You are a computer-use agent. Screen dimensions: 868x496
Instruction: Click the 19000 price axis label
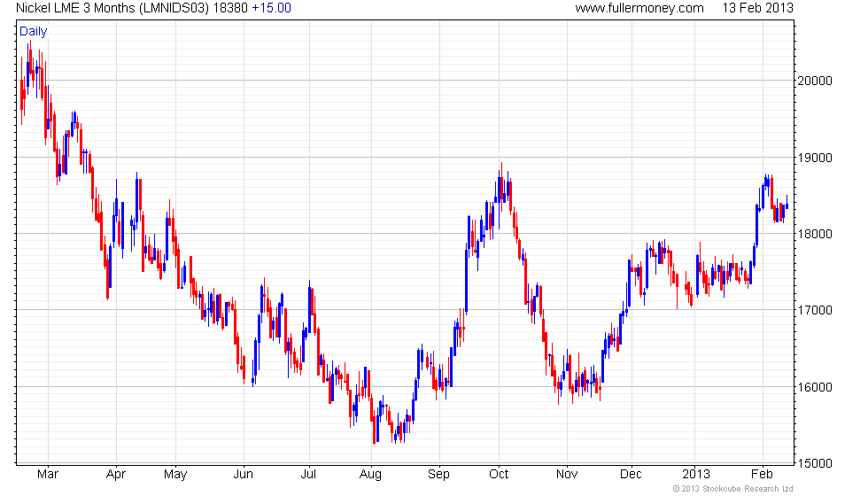pyautogui.click(x=817, y=158)
